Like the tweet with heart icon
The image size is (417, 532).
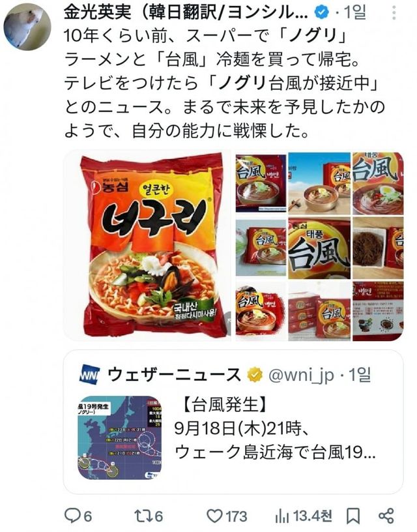[214, 516]
